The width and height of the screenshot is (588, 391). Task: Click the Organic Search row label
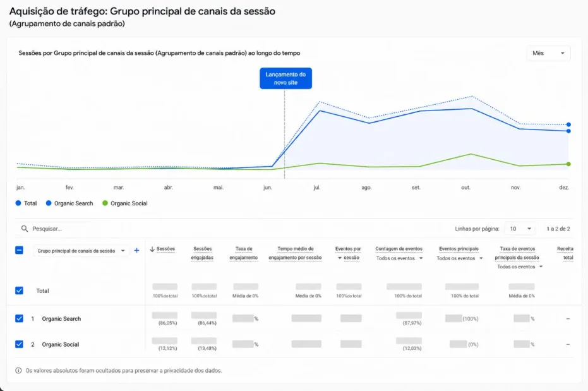tap(61, 318)
